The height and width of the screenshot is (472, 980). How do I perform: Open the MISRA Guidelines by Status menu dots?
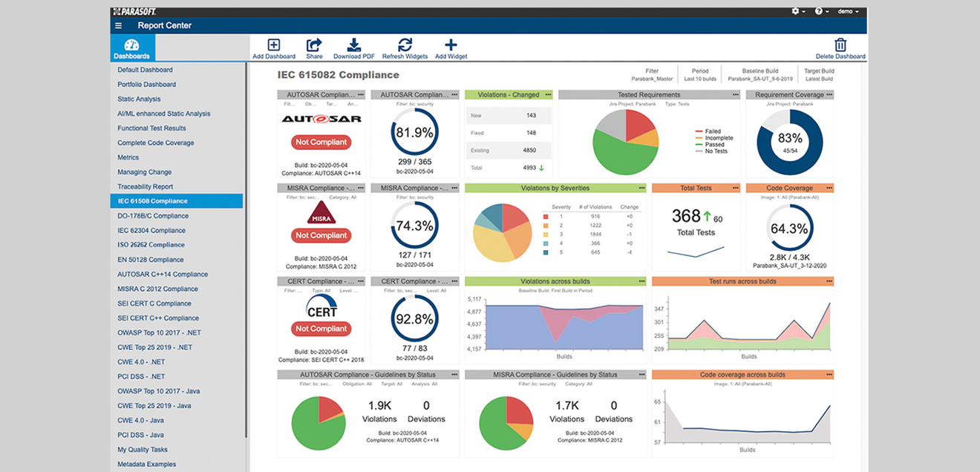pos(641,376)
